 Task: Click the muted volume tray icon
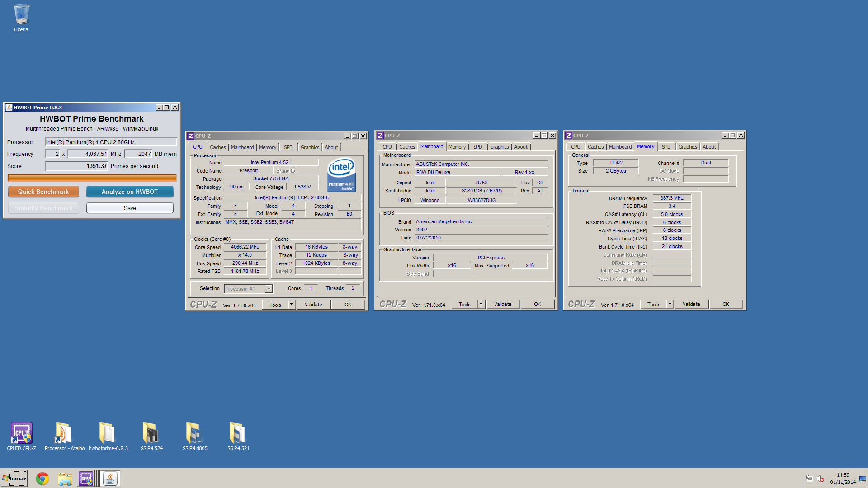pyautogui.click(x=821, y=479)
